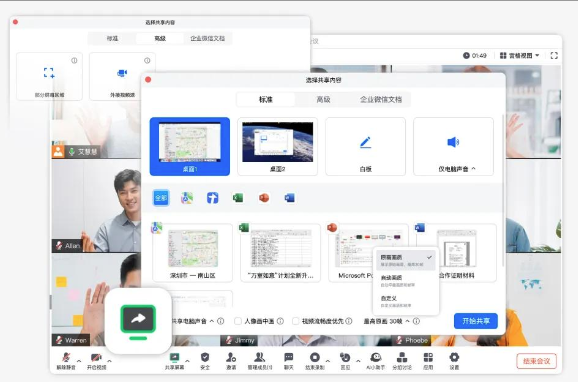Click info icon beside share computer audio

pos(220,321)
